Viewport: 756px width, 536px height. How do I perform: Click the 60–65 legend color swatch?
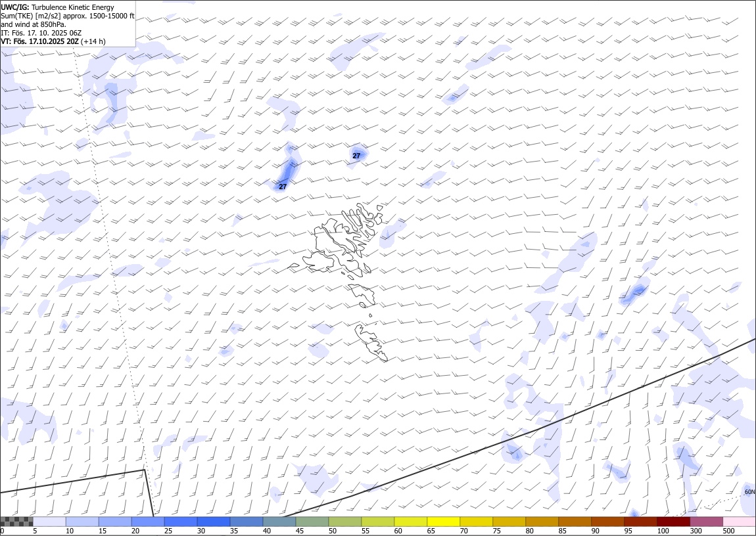[410, 522]
